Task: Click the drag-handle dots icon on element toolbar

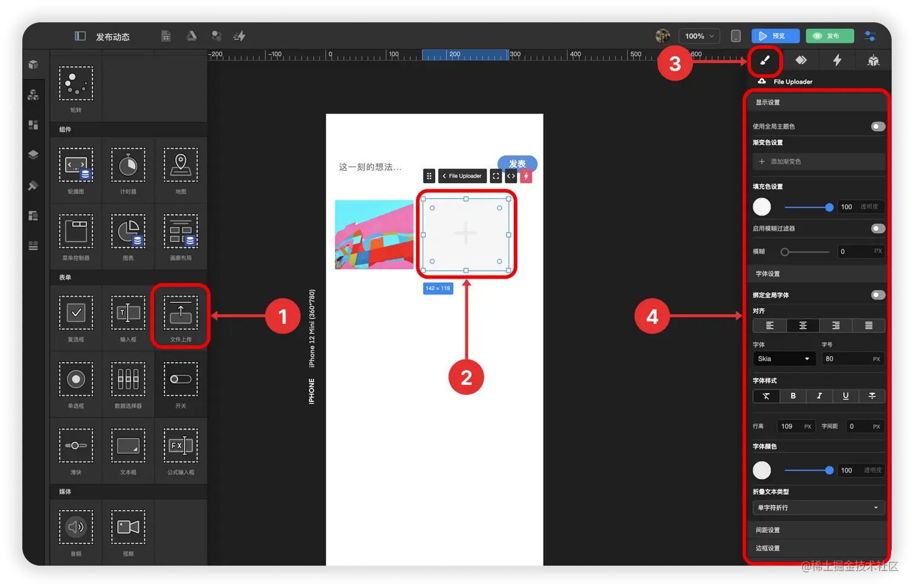Action: pyautogui.click(x=429, y=176)
